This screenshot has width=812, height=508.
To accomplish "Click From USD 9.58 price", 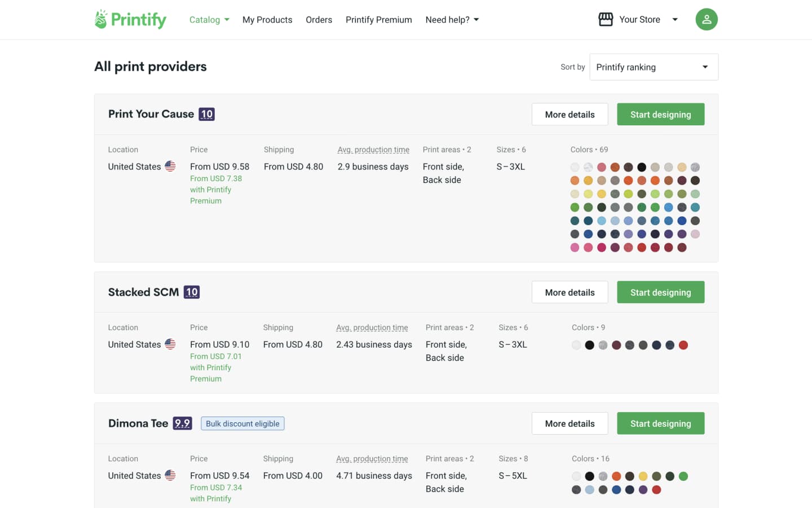I will tap(219, 167).
